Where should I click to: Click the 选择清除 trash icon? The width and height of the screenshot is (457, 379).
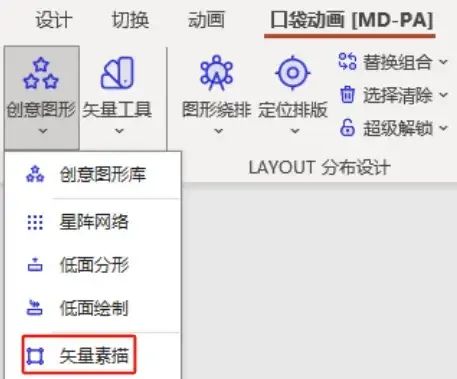pos(347,95)
